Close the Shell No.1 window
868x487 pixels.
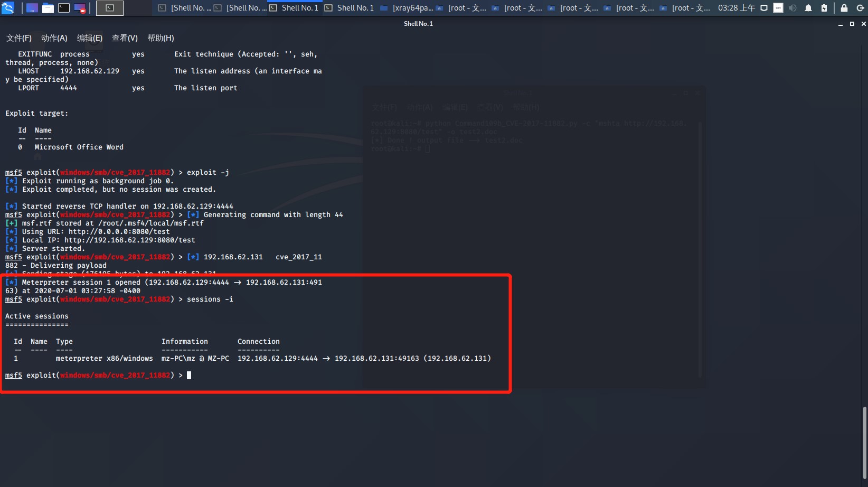864,24
